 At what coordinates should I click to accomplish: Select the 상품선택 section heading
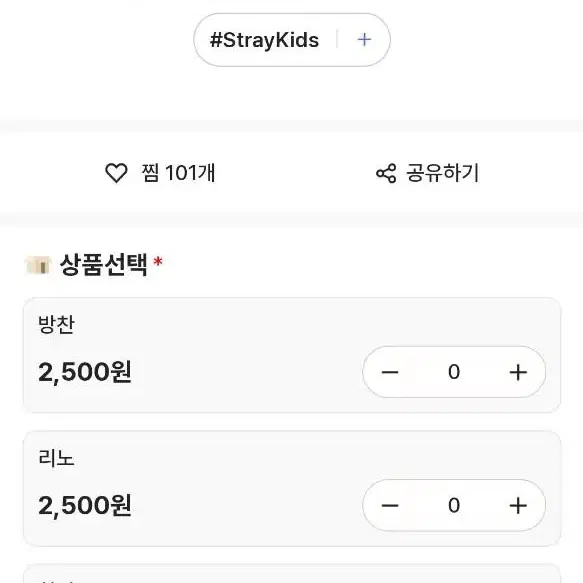pos(104,265)
